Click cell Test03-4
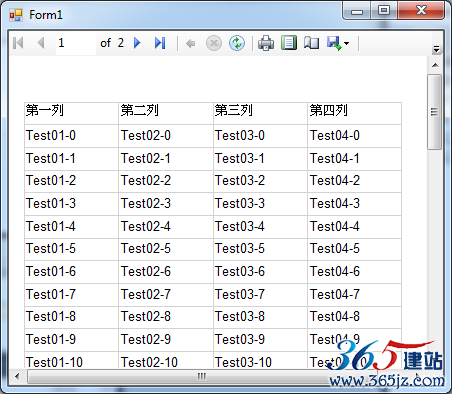Viewport: 452px width, 394px height. (x=260, y=227)
